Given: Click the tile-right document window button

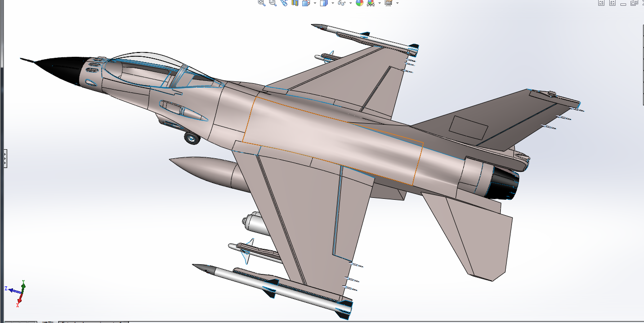Looking at the screenshot, I should (612, 3).
